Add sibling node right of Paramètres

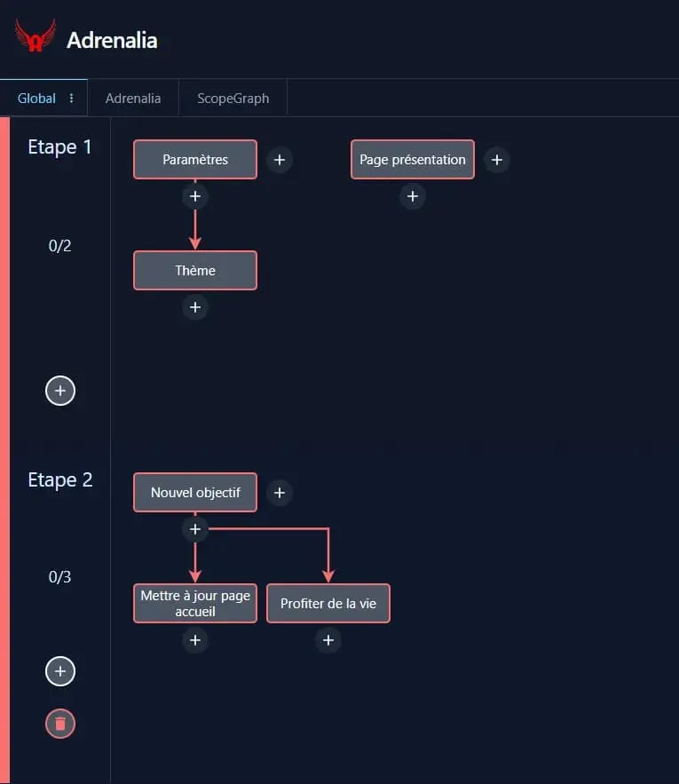tap(280, 160)
